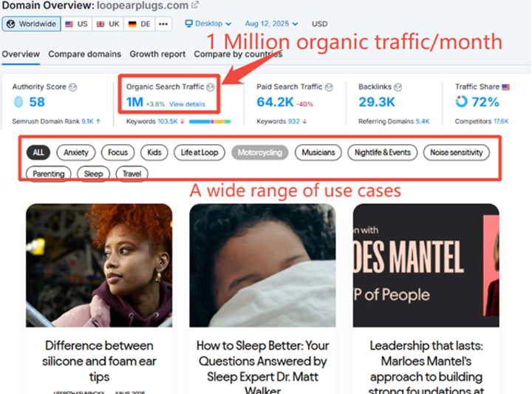Screen dimensions: 532x394
Task: Filter posts by Musicians
Action: (x=318, y=152)
